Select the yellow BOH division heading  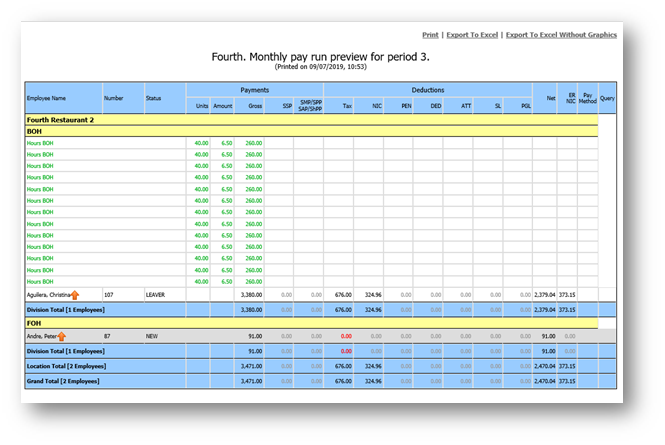(34, 131)
